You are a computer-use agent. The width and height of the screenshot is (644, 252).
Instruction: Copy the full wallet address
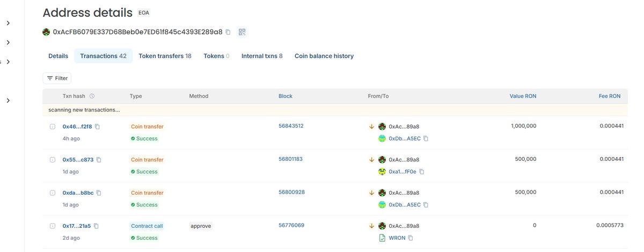(x=228, y=32)
